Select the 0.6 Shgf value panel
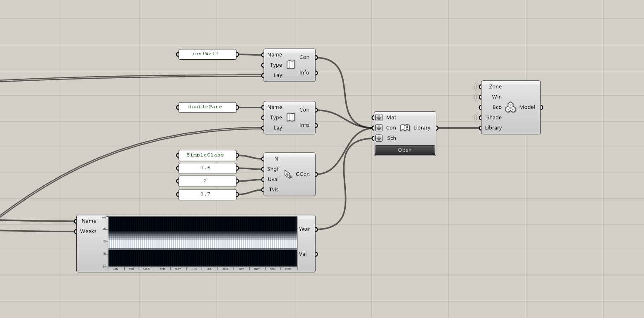The height and width of the screenshot is (318, 644). click(208, 168)
